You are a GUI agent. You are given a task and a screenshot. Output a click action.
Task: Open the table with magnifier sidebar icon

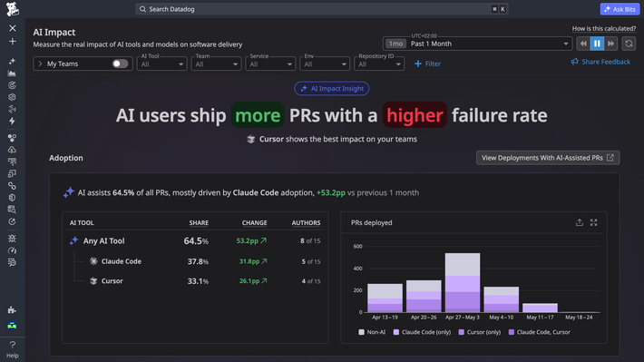pos(12,210)
